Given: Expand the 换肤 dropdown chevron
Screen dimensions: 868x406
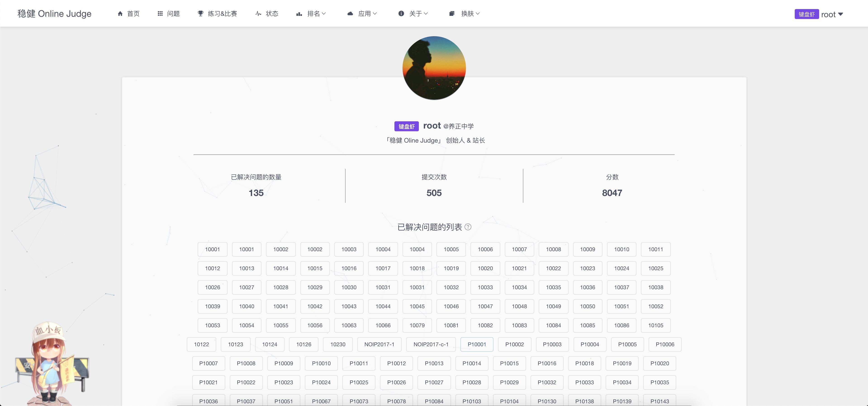Looking at the screenshot, I should coord(477,14).
